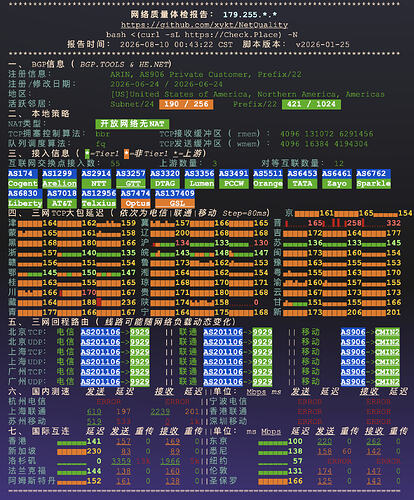Click the AS7018 badge

(x=62, y=193)
